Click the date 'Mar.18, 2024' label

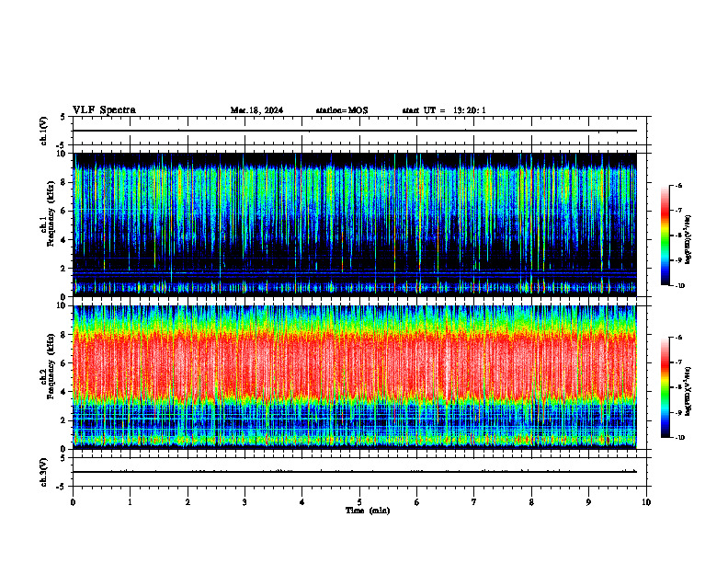[x=256, y=110]
